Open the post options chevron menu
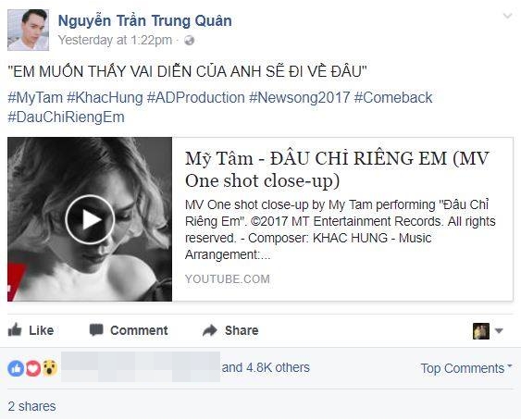This screenshot has height=420, width=521. (x=507, y=16)
